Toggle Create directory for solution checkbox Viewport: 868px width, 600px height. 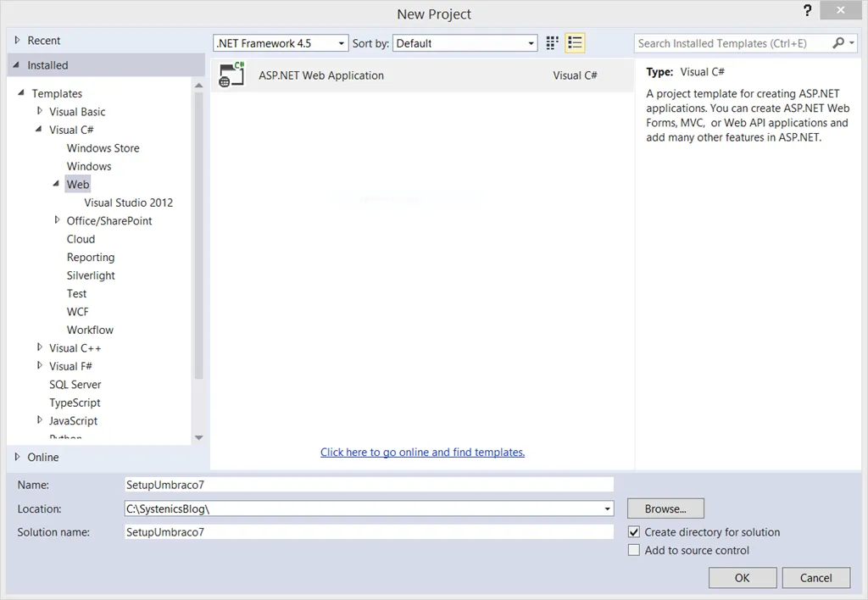coord(634,532)
